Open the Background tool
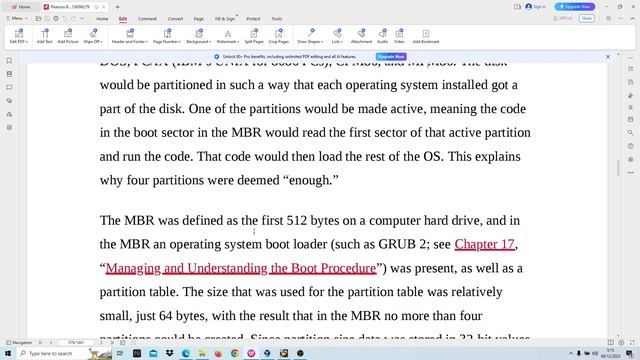The width and height of the screenshot is (640, 360). [x=199, y=36]
